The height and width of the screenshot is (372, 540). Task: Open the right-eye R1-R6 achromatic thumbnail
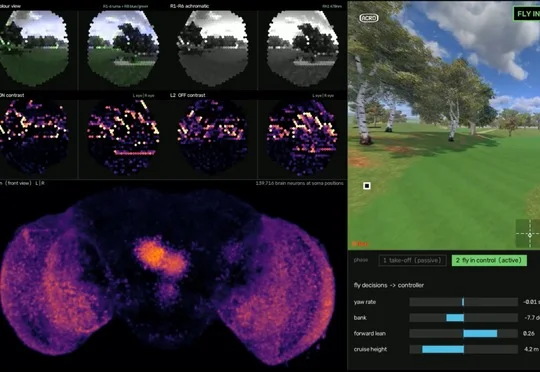pos(302,48)
